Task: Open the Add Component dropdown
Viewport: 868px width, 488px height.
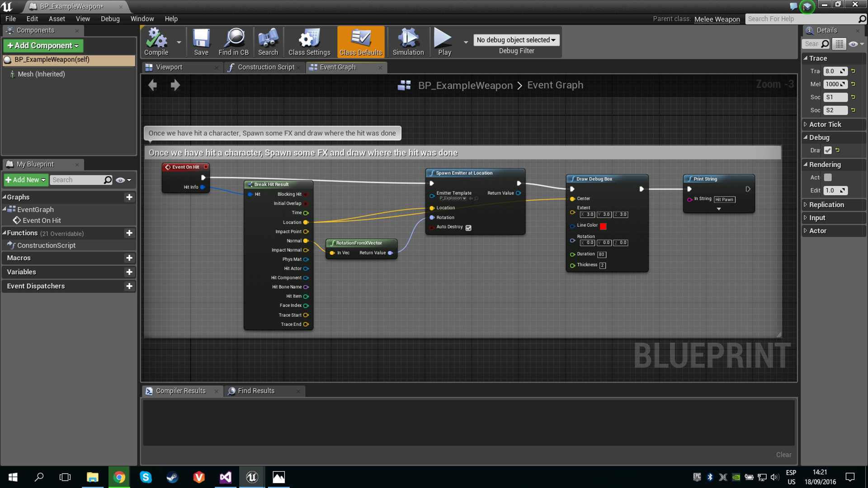Action: [43, 46]
